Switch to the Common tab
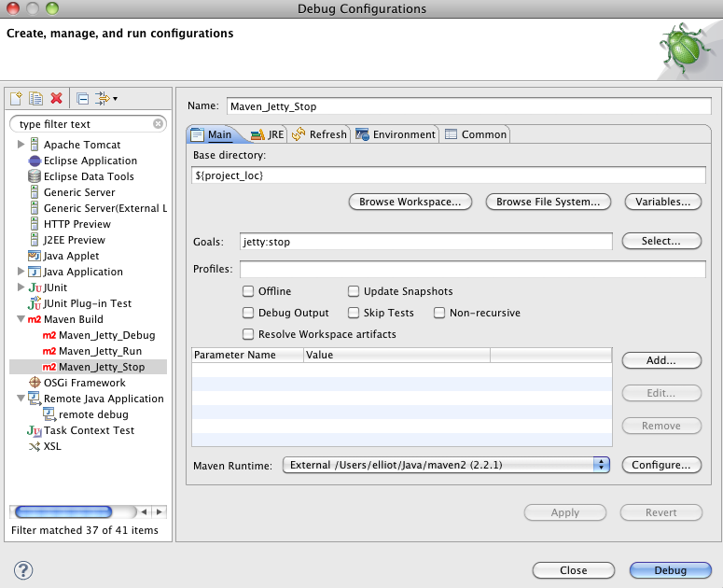The image size is (723, 588). click(x=476, y=134)
